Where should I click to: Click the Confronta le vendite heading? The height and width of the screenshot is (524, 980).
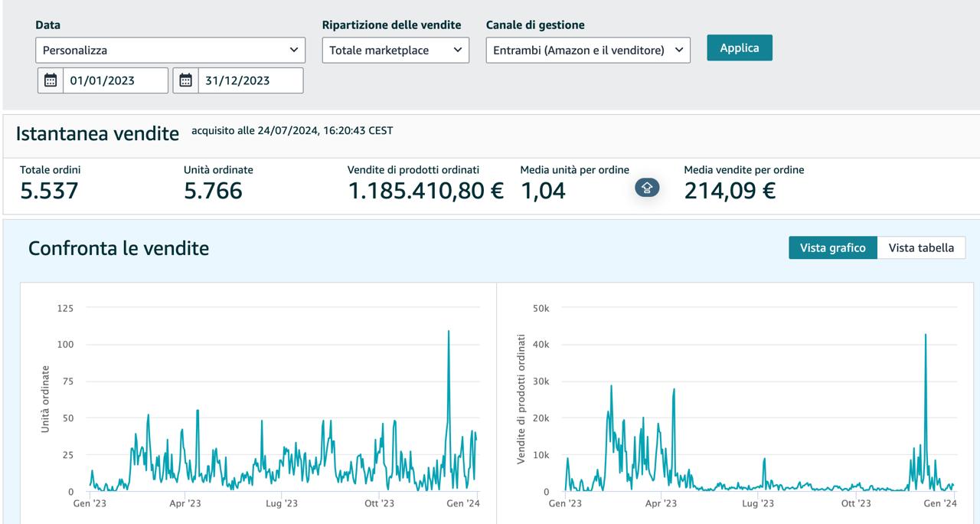pyautogui.click(x=119, y=248)
